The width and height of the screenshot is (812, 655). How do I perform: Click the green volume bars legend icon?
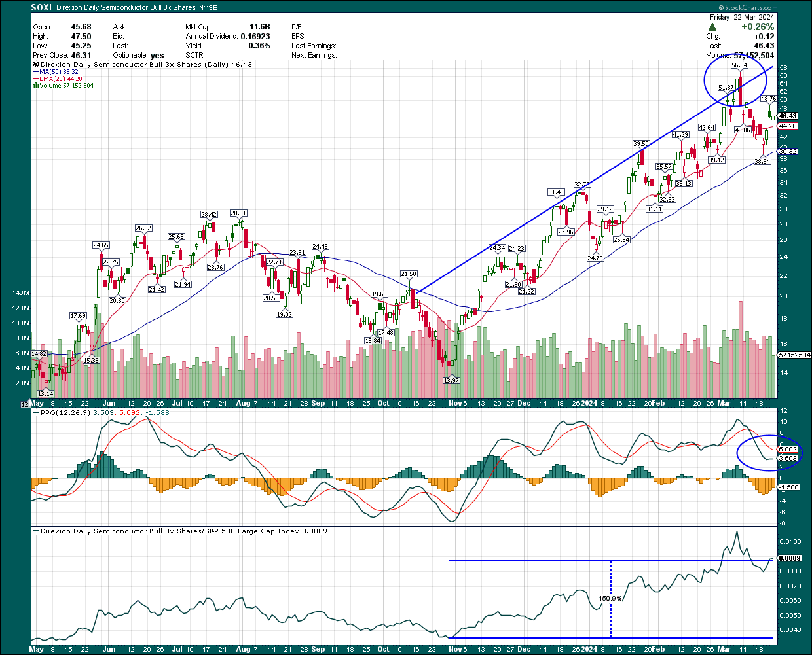coord(35,85)
